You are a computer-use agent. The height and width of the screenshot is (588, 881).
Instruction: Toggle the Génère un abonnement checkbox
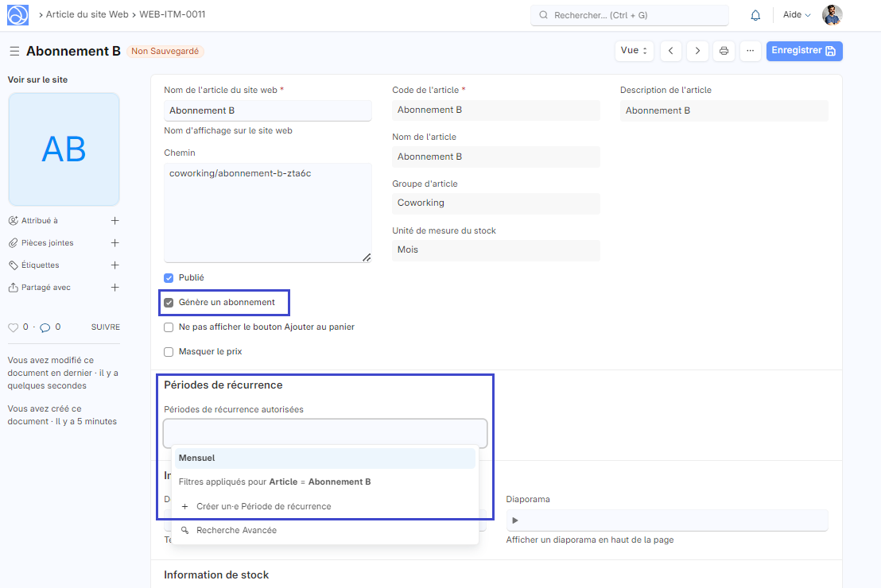(169, 303)
